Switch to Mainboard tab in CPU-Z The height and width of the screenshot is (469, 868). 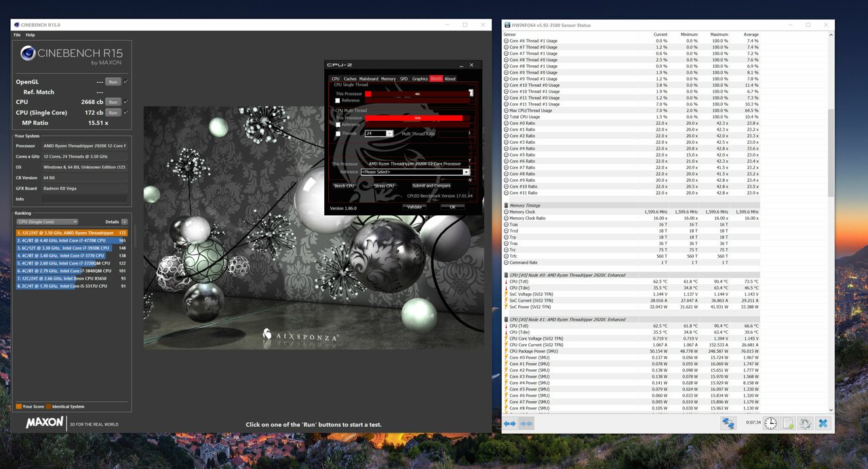(x=369, y=79)
